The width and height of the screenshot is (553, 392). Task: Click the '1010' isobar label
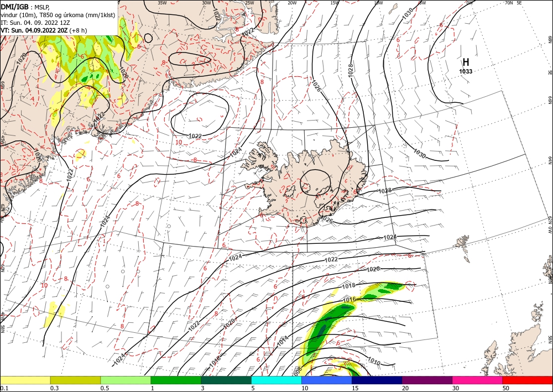pyautogui.click(x=374, y=362)
